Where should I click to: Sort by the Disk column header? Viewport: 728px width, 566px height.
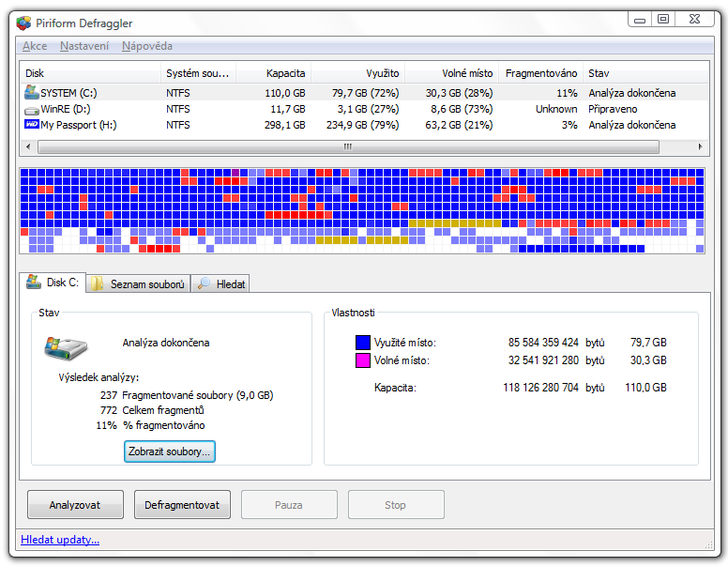91,73
